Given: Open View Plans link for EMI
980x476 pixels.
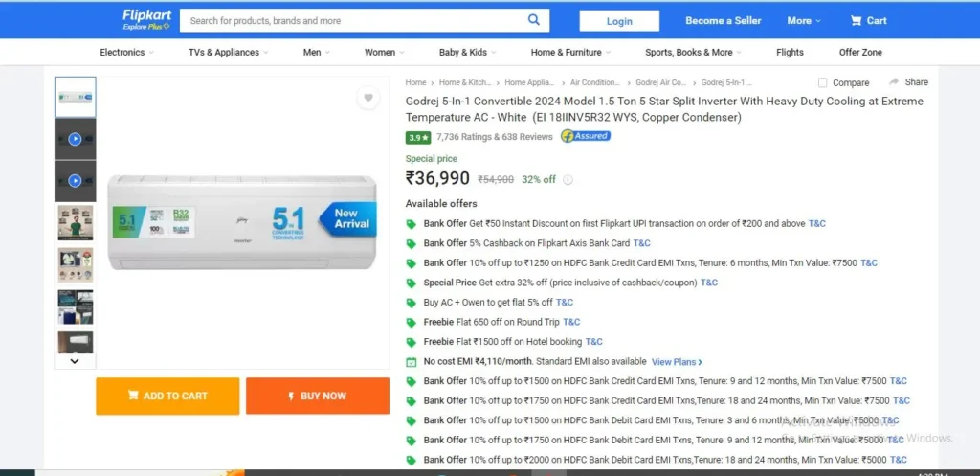Looking at the screenshot, I should pos(677,362).
